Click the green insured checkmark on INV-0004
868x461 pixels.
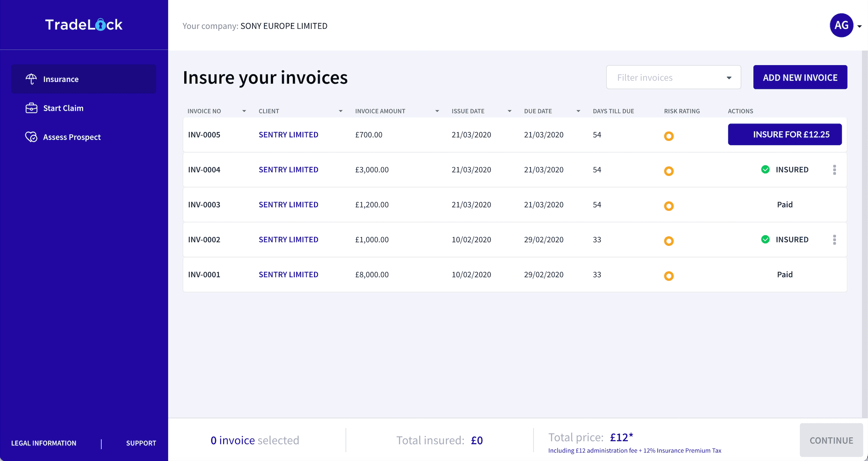coord(765,170)
